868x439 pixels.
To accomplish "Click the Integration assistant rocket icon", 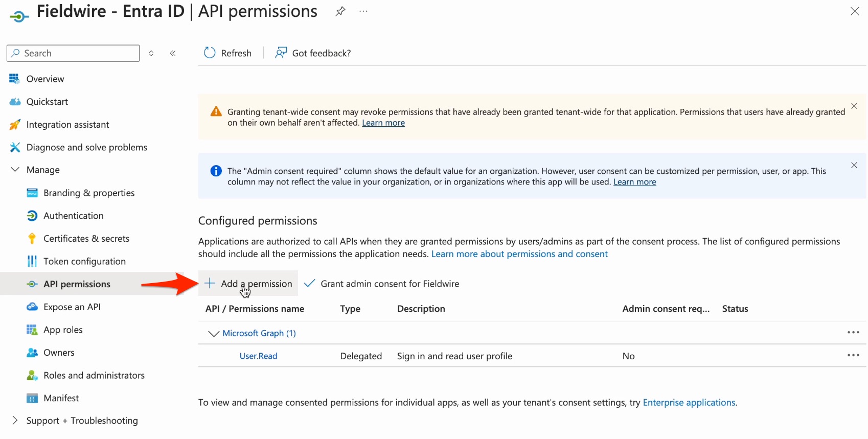I will click(x=15, y=125).
